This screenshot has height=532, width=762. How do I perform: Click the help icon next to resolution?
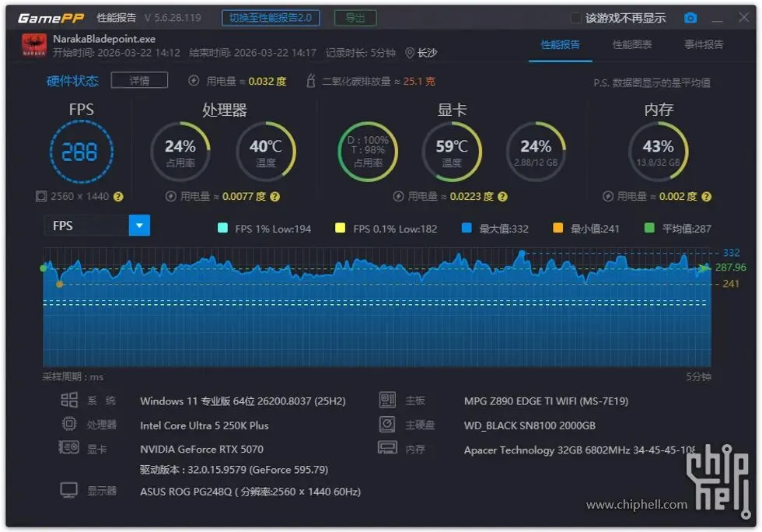pyautogui.click(x=118, y=197)
